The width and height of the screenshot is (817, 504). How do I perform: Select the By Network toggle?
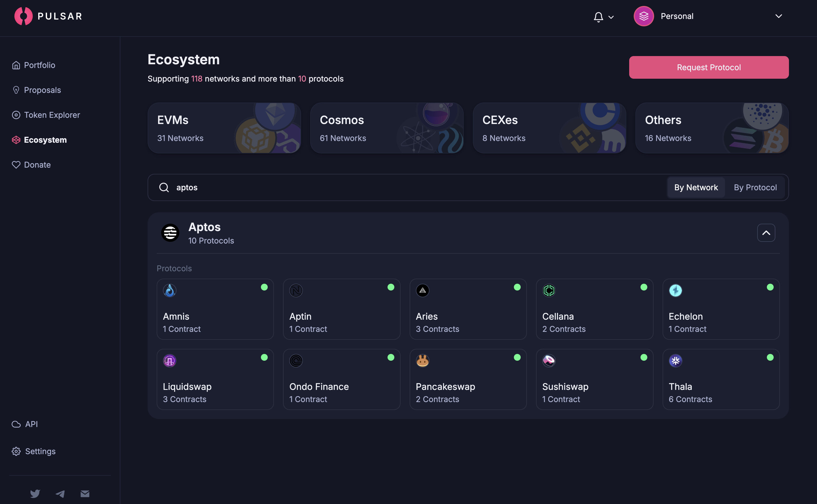(696, 187)
